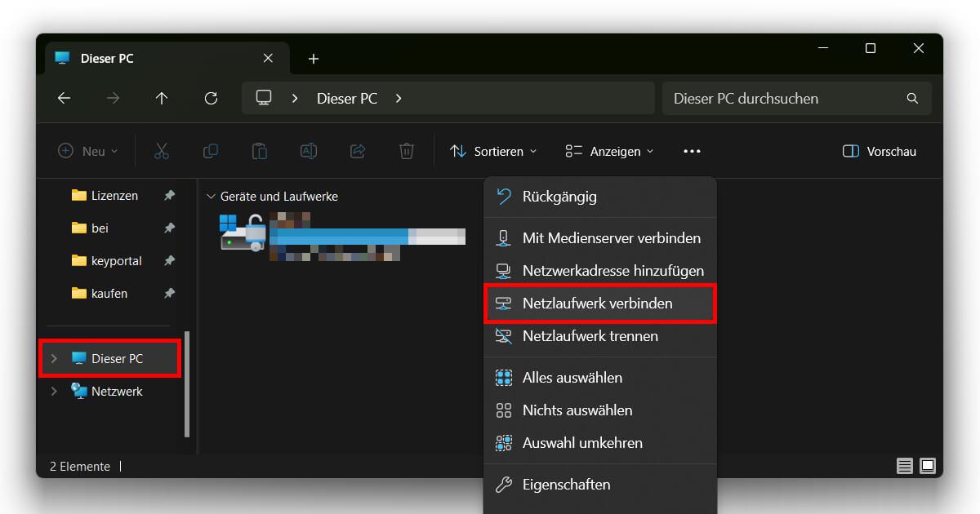Click the Copy icon
Screen dimensions: 980x514
pos(210,150)
